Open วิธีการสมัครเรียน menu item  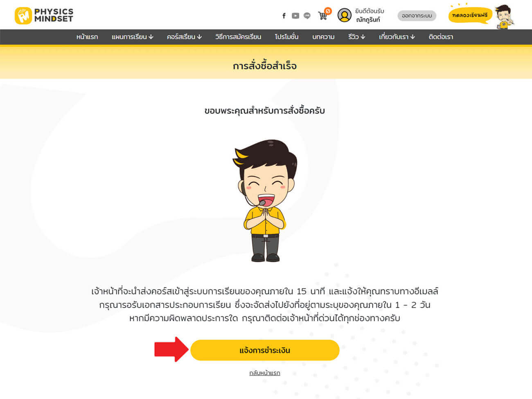coord(238,37)
